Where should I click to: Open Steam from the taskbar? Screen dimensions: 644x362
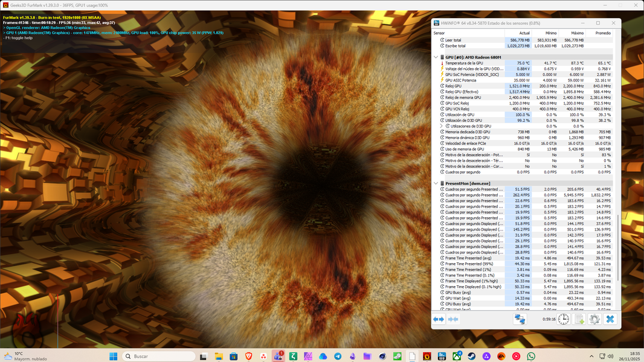[471, 357]
